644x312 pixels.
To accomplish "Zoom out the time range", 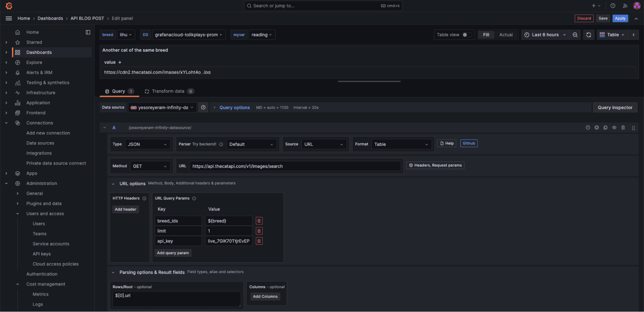I will click(575, 35).
